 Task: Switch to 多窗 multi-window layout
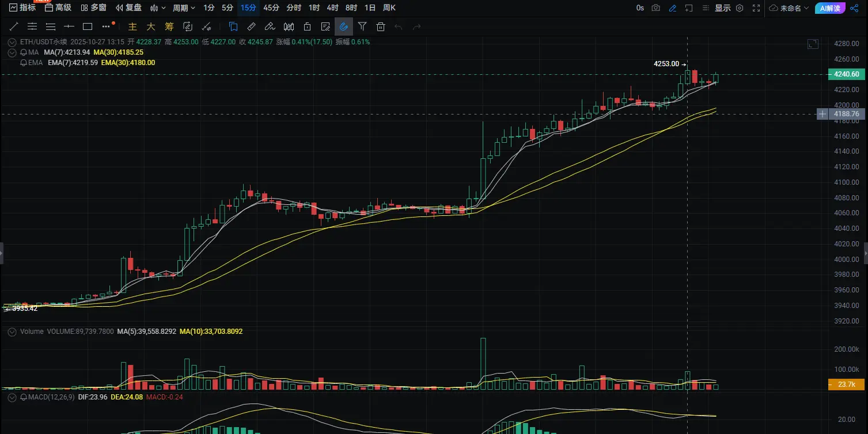(x=93, y=8)
